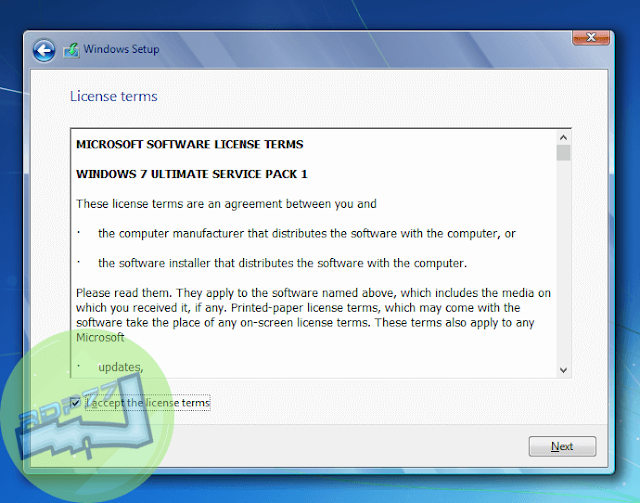Click the computer manufacturer bullet line
The image size is (640, 503).
tap(296, 234)
